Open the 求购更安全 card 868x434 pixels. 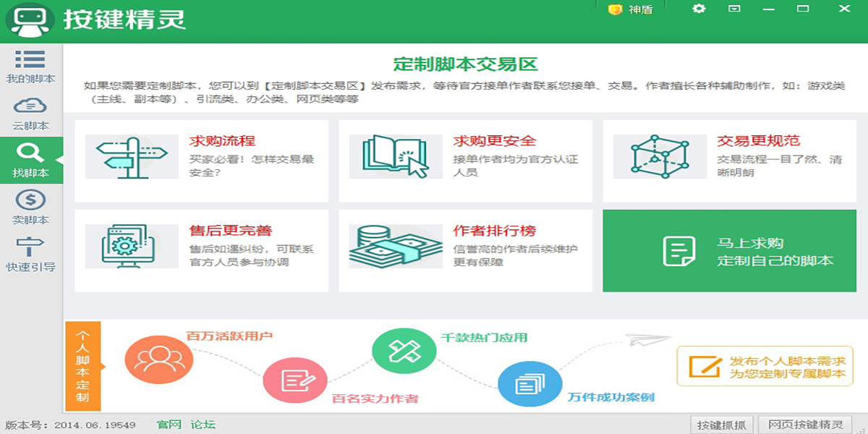[465, 161]
